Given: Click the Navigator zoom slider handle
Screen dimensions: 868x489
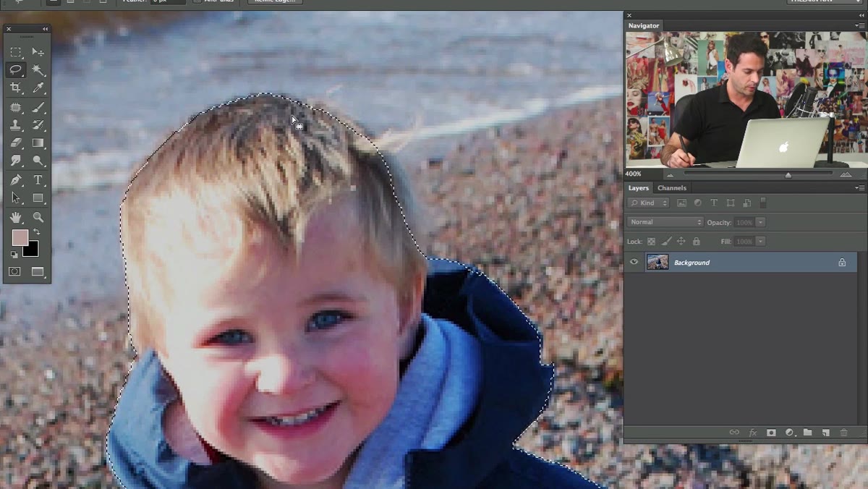Looking at the screenshot, I should click(x=788, y=175).
